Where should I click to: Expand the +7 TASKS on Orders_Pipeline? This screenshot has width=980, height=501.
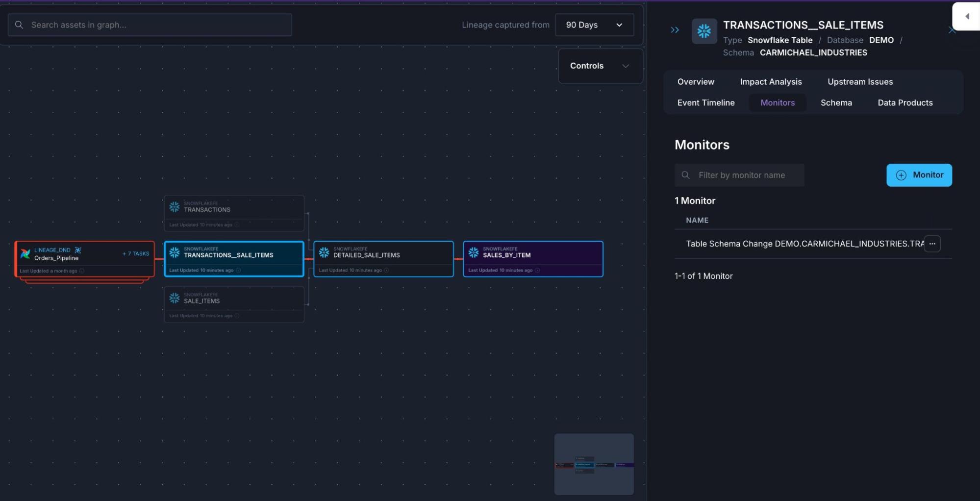tap(136, 253)
